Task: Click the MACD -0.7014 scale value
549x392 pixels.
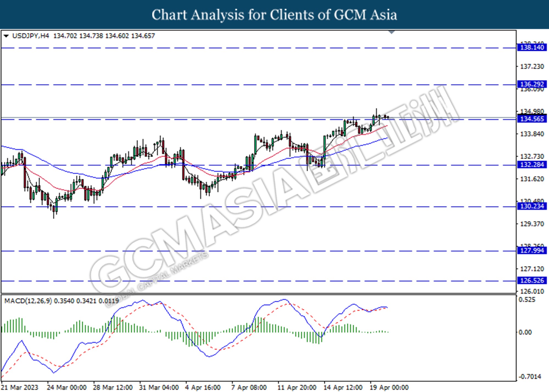Action: coord(530,377)
